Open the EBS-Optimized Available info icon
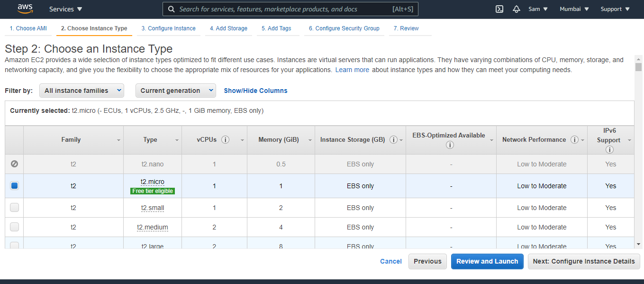This screenshot has width=644, height=284. (x=450, y=145)
